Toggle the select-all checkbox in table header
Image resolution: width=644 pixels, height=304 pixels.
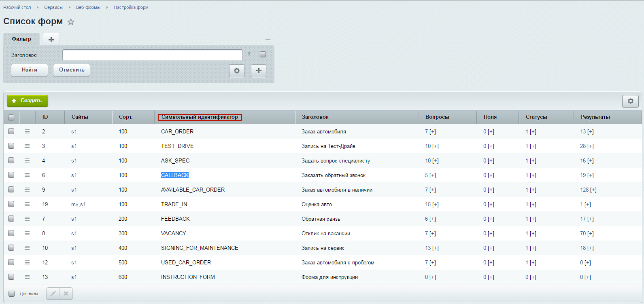[11, 117]
